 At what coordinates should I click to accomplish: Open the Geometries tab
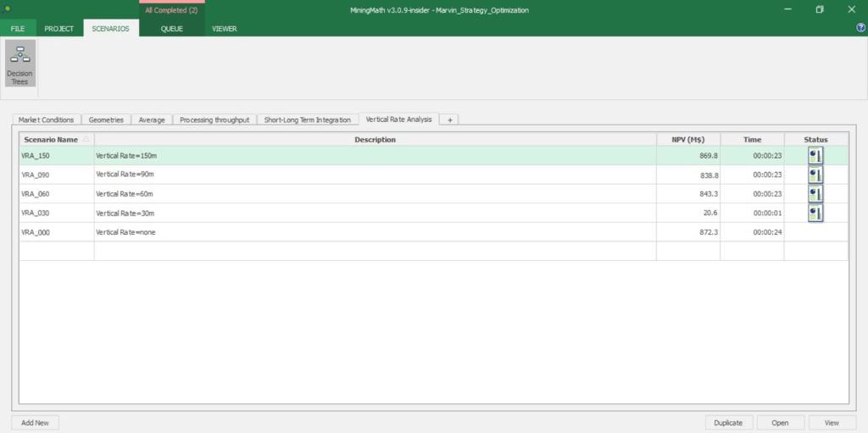pyautogui.click(x=106, y=119)
